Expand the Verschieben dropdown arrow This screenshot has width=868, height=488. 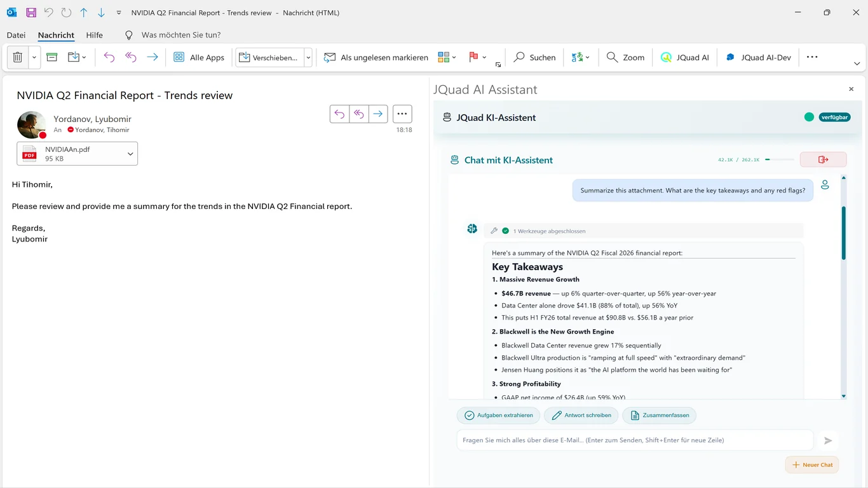(x=308, y=57)
